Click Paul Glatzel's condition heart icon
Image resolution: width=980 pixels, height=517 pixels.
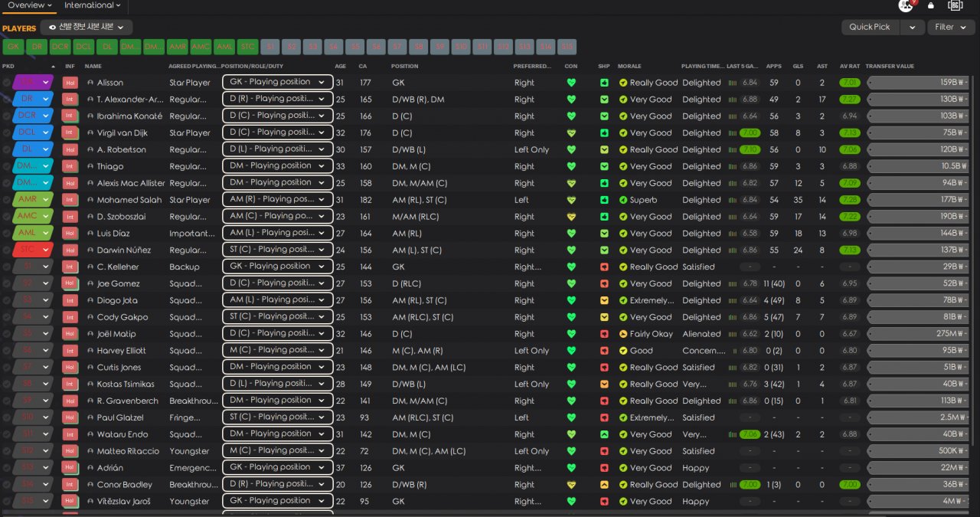[571, 418]
